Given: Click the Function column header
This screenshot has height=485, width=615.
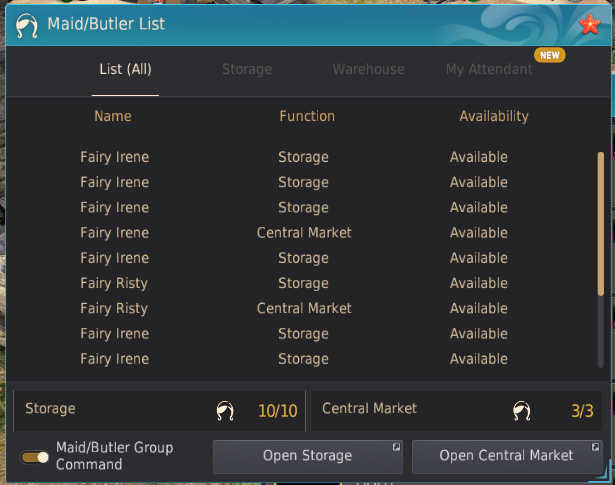Looking at the screenshot, I should click(x=307, y=116).
